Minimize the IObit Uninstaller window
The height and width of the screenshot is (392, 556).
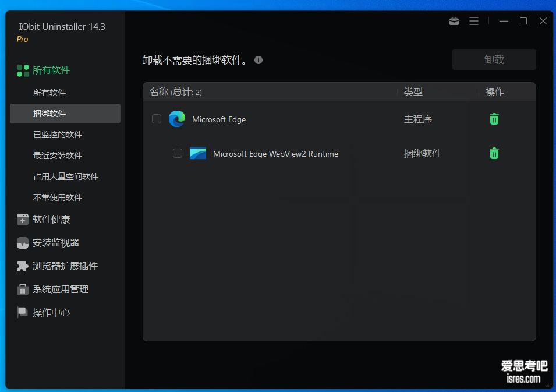point(504,21)
